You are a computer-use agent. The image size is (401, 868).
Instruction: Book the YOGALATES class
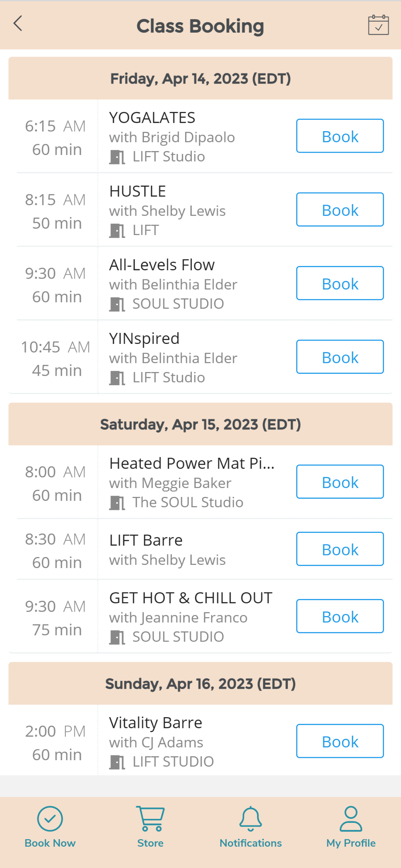pos(340,136)
